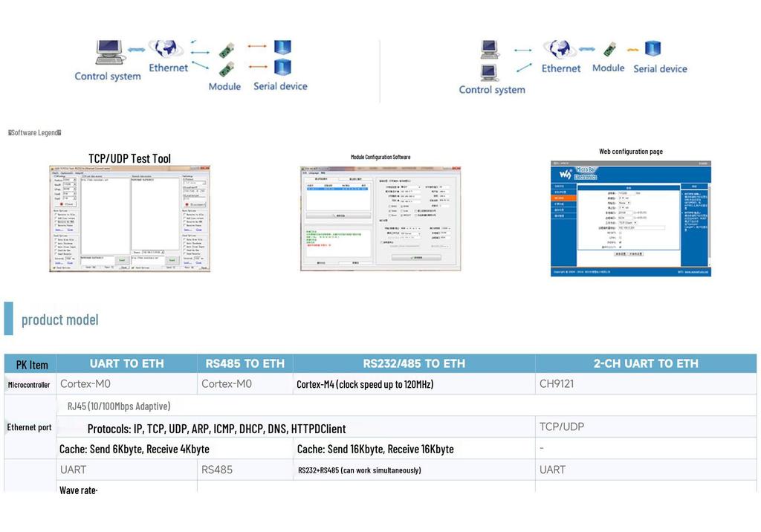Open the Module Configuration Software screenshot
The height and width of the screenshot is (532, 761).
380,218
